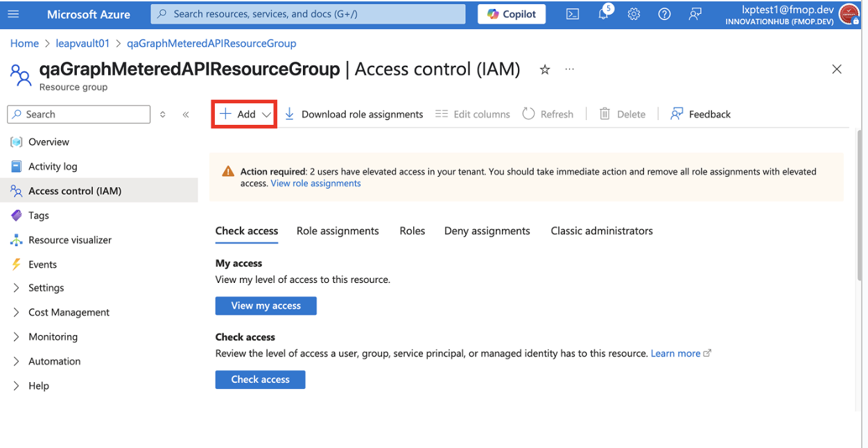This screenshot has height=448, width=868.
Task: Switch to the Role assignments tab
Action: (x=338, y=231)
